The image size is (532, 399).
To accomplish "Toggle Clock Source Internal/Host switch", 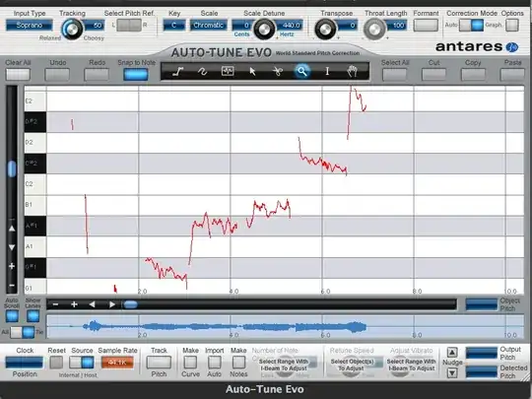I will (x=82, y=363).
